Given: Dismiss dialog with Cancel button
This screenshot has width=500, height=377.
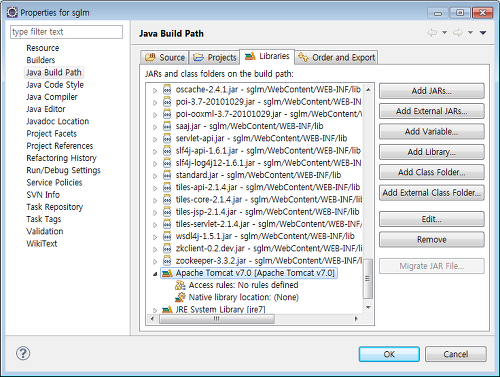Looking at the screenshot, I should coord(456,354).
